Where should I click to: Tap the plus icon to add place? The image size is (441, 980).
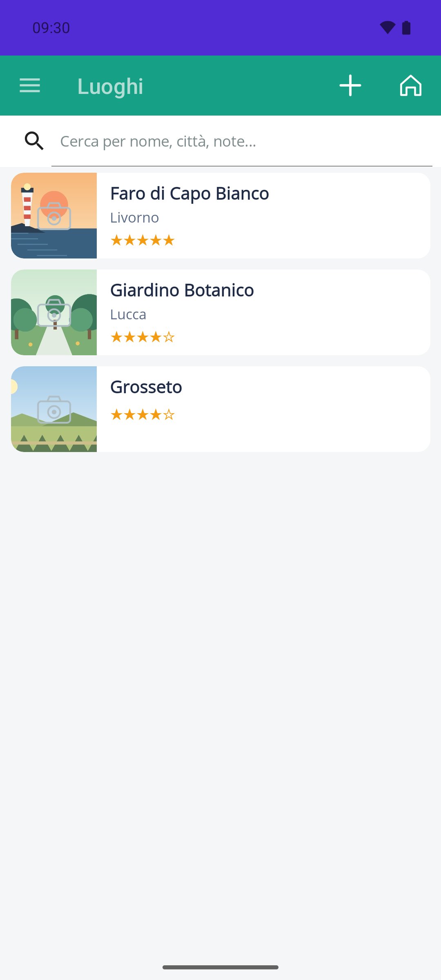click(350, 86)
